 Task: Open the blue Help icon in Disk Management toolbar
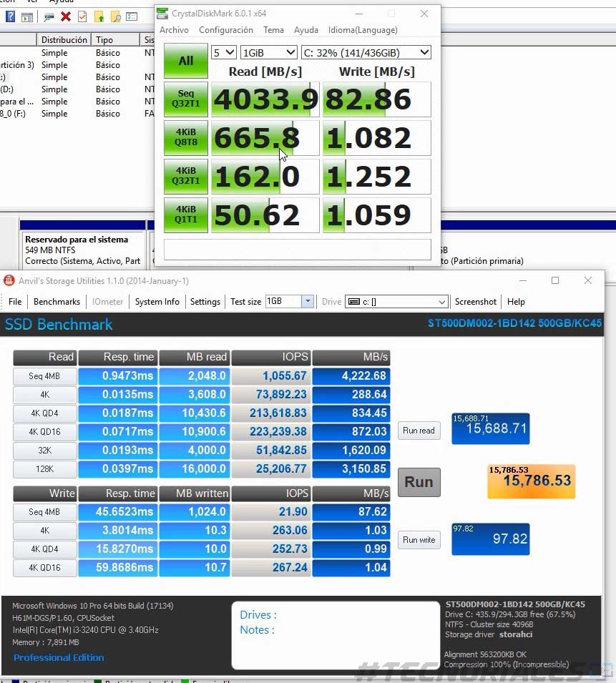tap(9, 17)
